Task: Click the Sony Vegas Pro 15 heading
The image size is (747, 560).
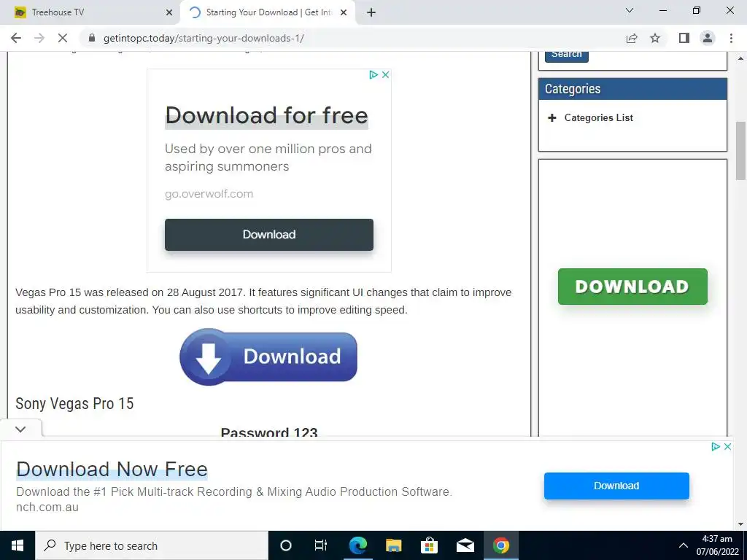Action: pos(74,403)
